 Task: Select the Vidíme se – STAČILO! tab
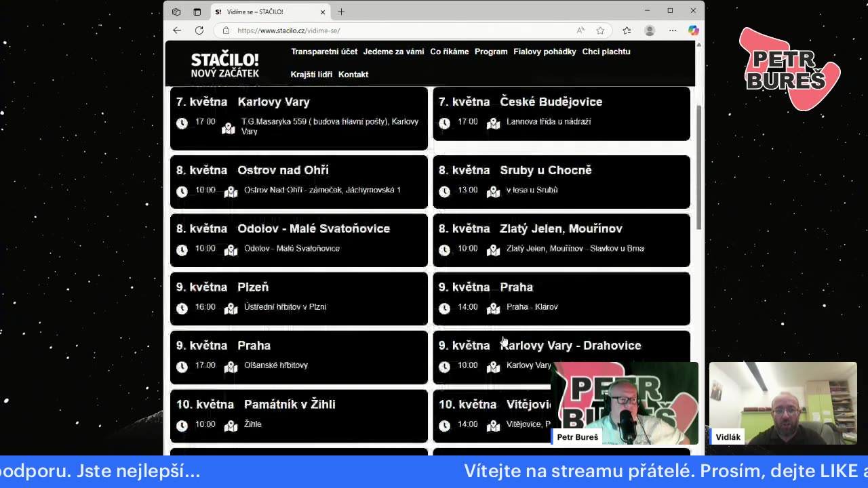click(x=270, y=12)
